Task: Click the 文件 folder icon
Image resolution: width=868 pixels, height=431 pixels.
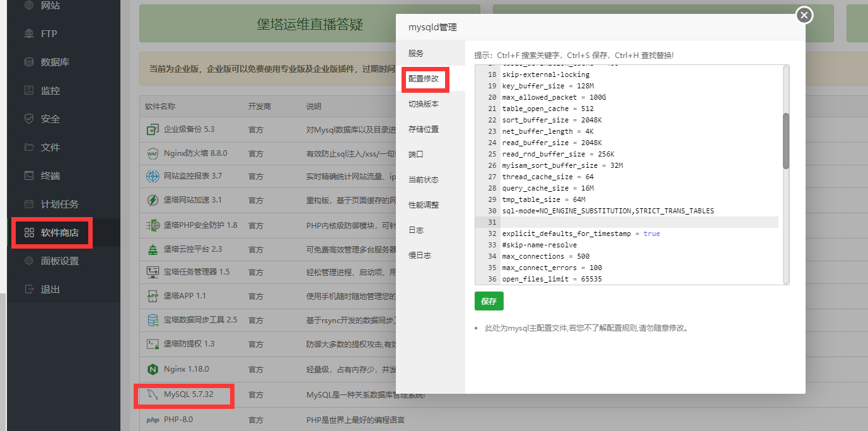Action: (28, 148)
